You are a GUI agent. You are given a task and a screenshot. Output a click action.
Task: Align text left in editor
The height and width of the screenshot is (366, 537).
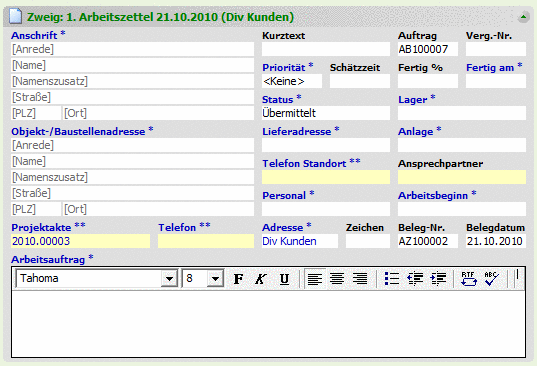coord(315,279)
